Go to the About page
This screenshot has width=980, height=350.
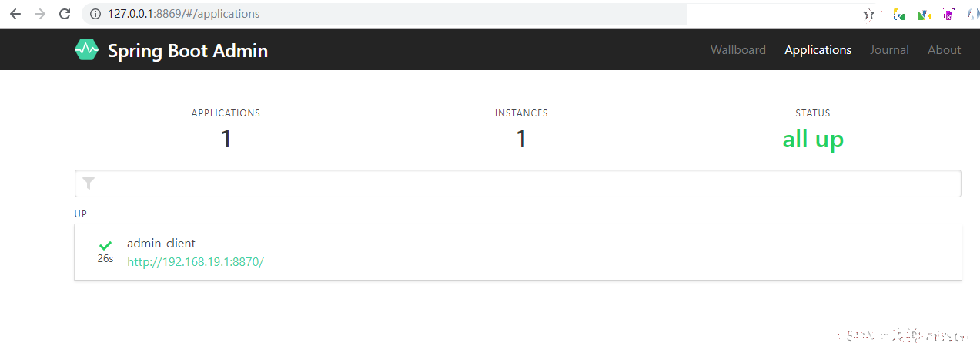pos(944,49)
